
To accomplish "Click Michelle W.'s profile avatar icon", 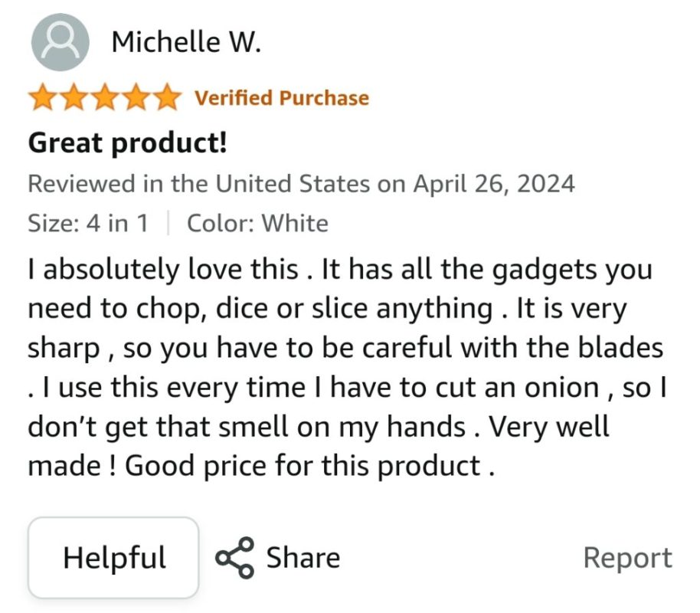I will (60, 41).
